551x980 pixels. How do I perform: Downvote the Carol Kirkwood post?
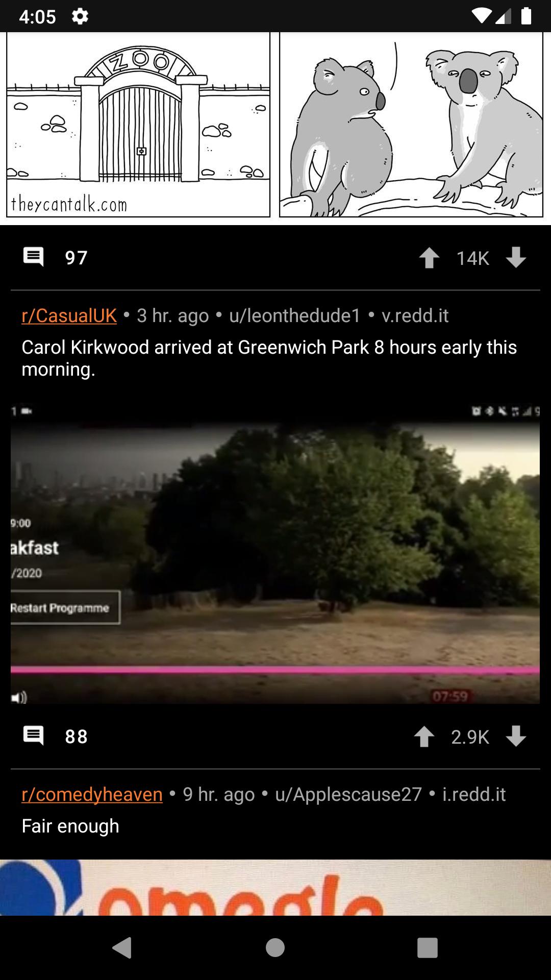(516, 737)
